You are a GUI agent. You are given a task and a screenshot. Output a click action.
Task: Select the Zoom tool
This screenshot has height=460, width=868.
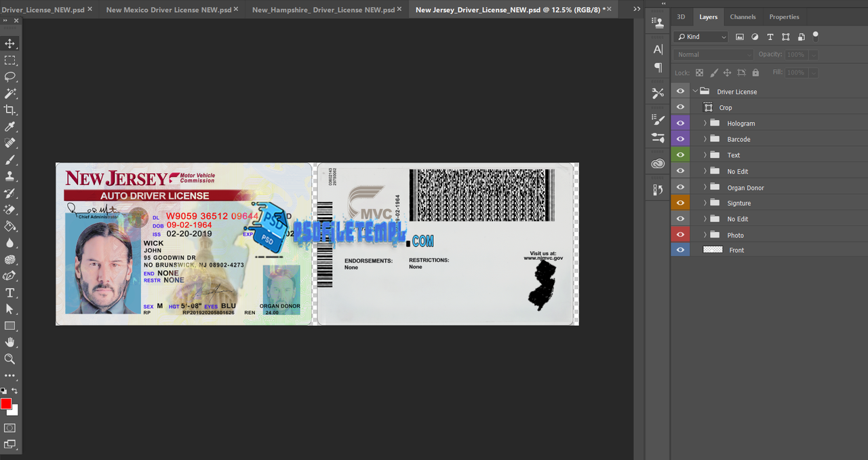pos(9,359)
